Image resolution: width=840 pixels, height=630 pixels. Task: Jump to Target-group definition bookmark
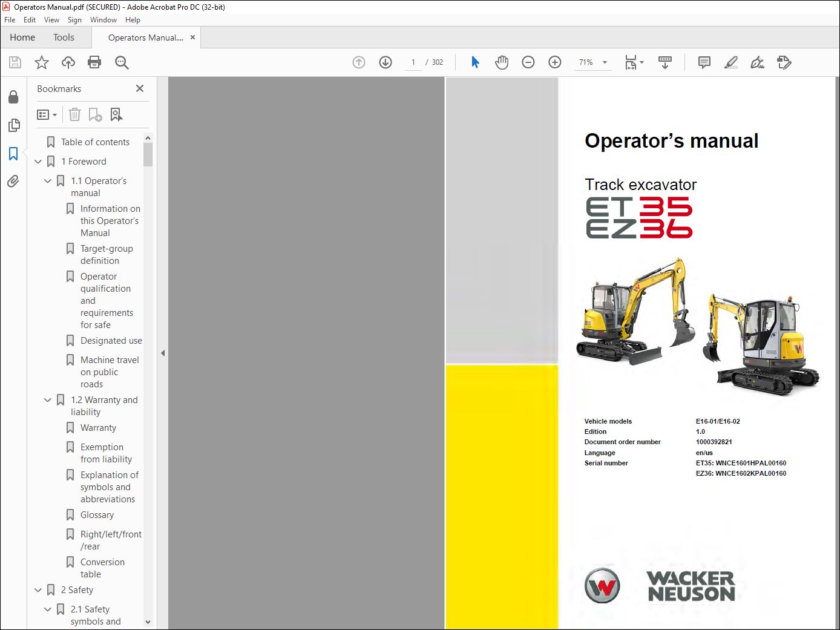point(107,255)
